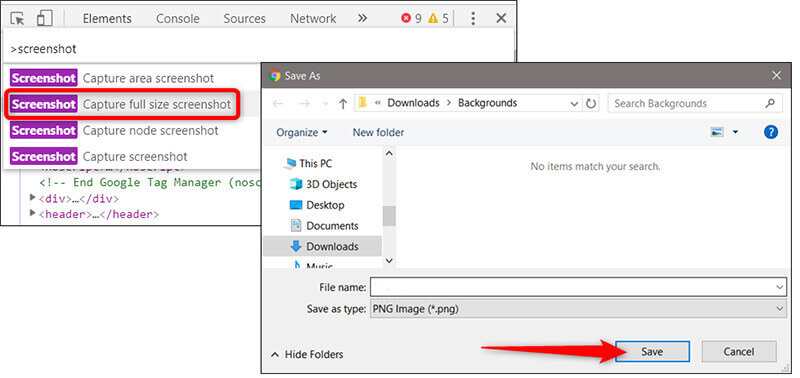Toggle the device toolbar icon

(45, 18)
